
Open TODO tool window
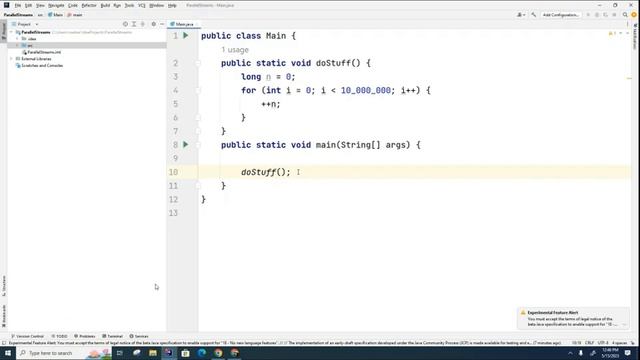tap(60, 336)
